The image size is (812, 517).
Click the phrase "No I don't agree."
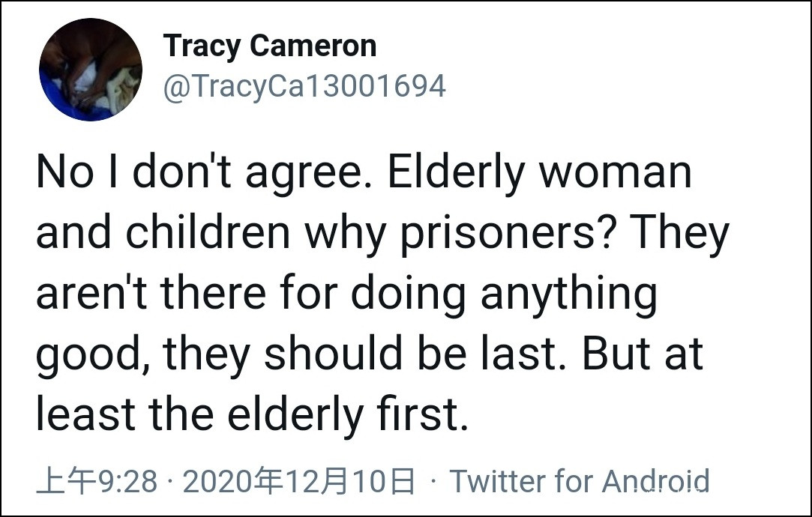click(205, 174)
